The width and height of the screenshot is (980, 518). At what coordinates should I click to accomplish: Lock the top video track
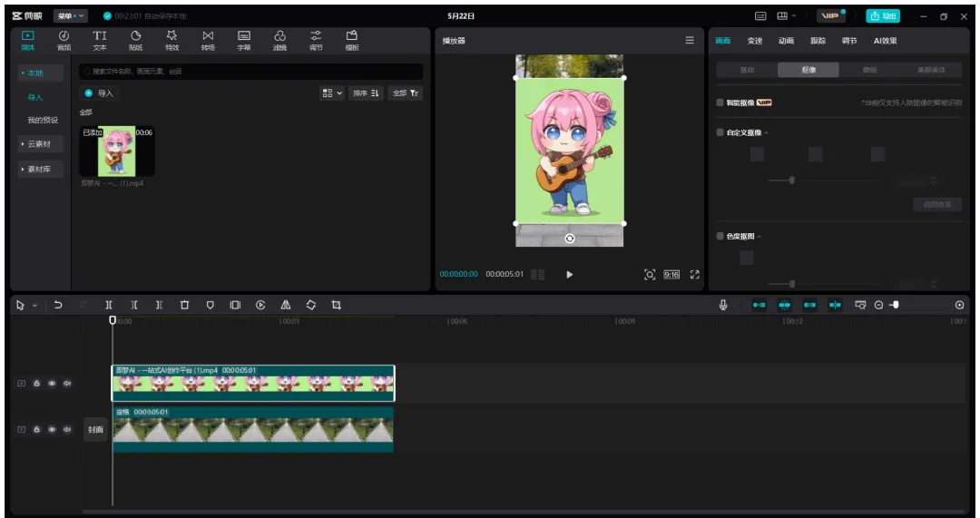[37, 383]
